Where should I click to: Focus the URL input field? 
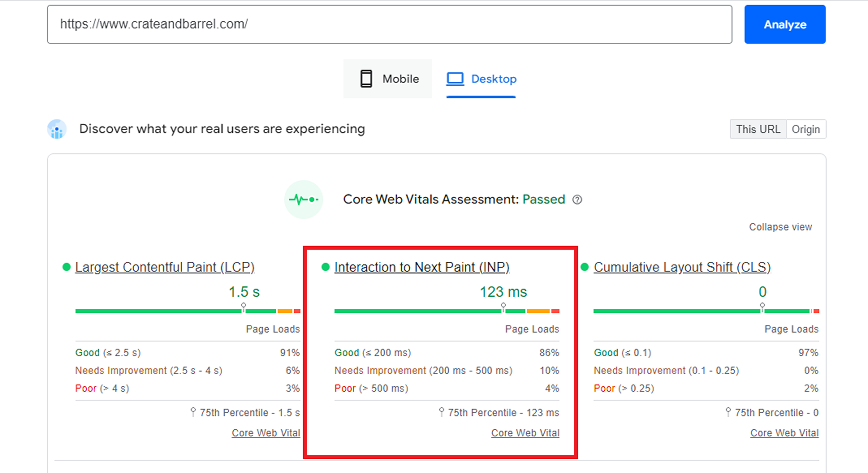(x=390, y=24)
